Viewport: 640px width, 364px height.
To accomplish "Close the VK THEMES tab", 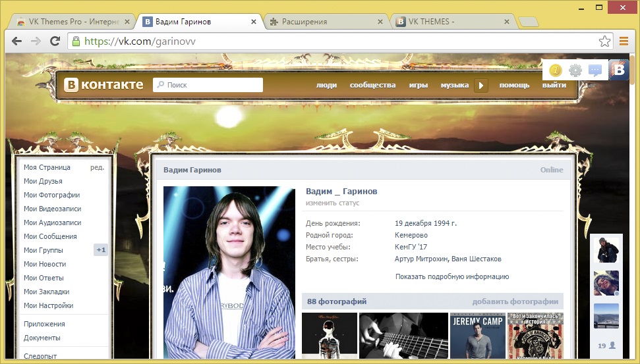I will tap(507, 22).
